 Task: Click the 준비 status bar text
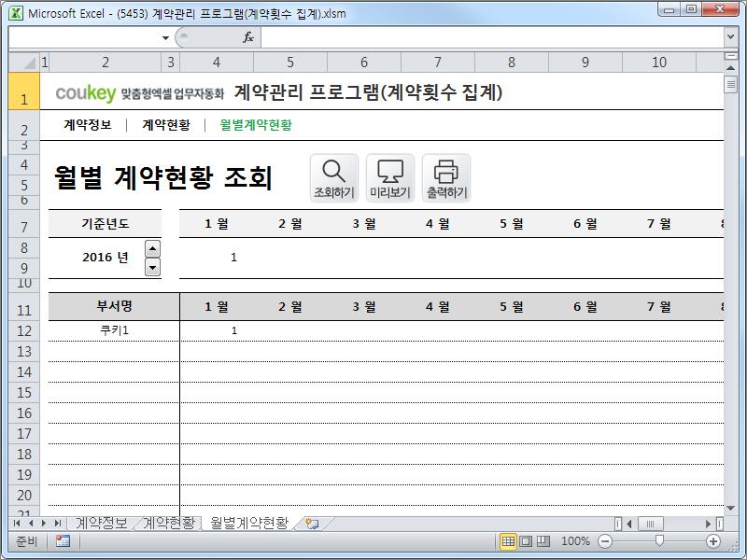(27, 541)
